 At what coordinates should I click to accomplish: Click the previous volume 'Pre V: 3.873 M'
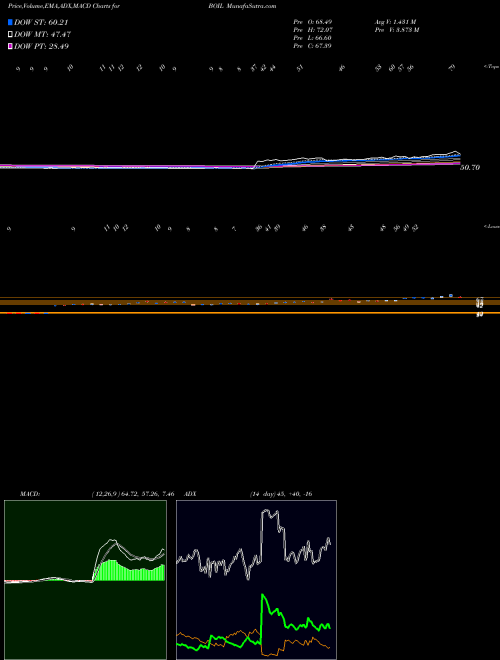396,29
